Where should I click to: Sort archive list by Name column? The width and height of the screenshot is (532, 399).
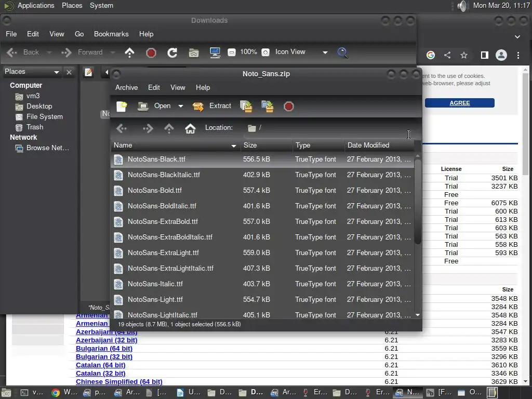tap(175, 145)
